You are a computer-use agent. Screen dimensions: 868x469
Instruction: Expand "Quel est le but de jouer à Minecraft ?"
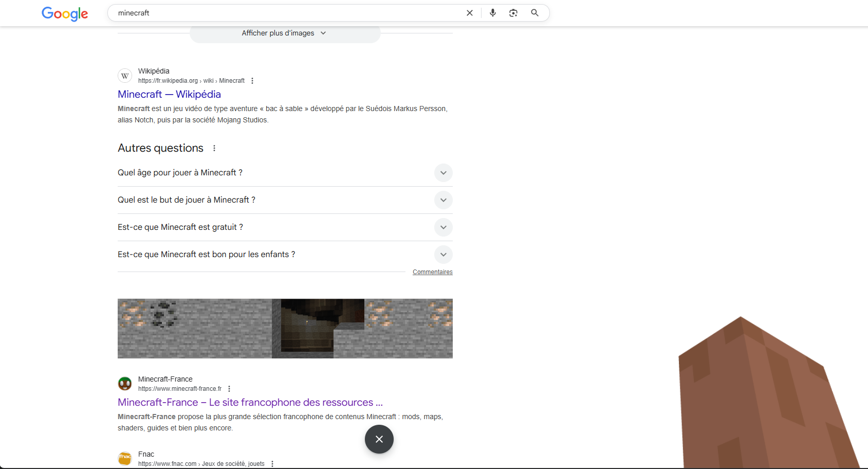[443, 200]
